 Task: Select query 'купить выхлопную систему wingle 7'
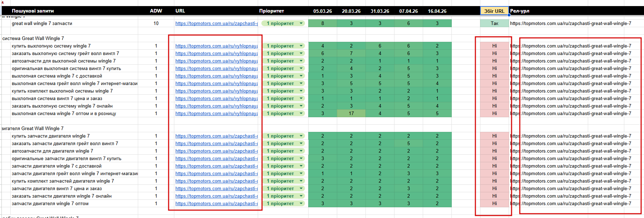(51, 46)
